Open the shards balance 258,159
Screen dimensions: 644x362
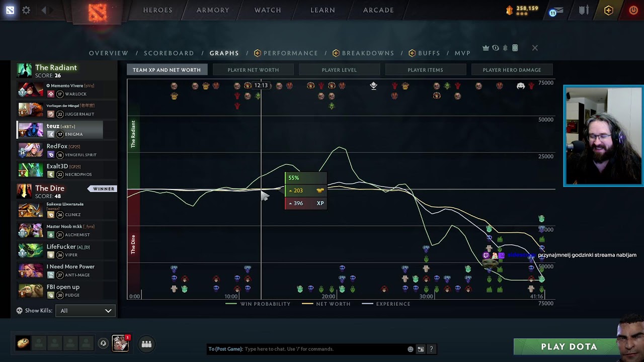click(522, 10)
